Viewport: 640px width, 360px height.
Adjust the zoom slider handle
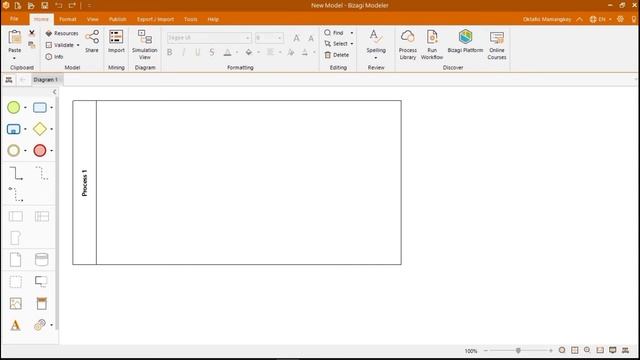coord(518,351)
